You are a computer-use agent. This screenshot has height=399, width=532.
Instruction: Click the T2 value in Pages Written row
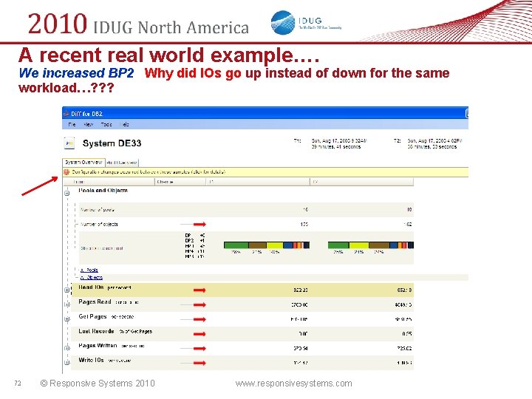[404, 349]
